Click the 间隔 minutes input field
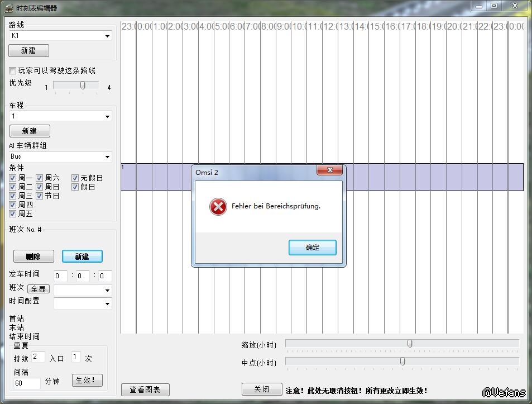The image size is (532, 404). pos(27,383)
